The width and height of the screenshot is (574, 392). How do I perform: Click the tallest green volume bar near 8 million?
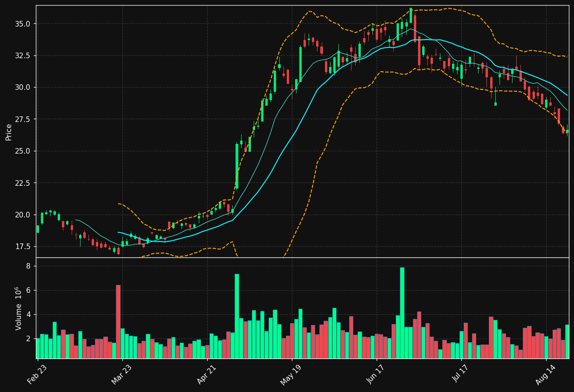click(402, 312)
